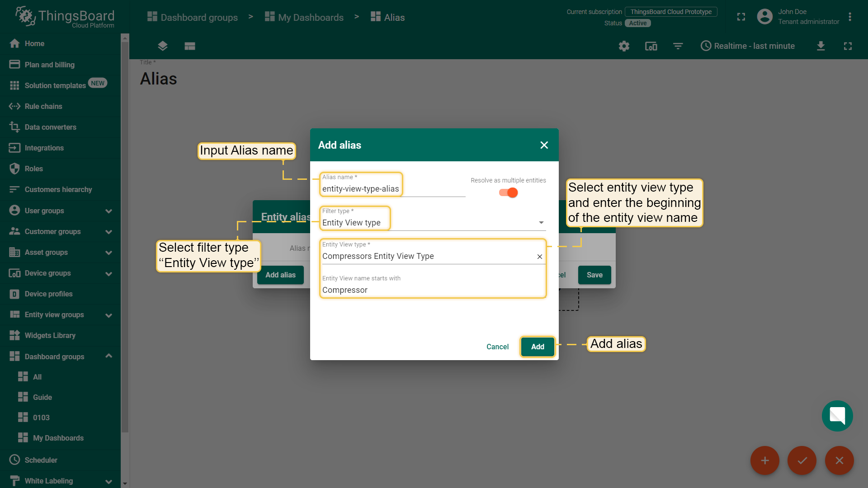This screenshot has height=488, width=868.
Task: Click ThingsBoard Cloud Prototype subscription badge
Action: point(671,12)
